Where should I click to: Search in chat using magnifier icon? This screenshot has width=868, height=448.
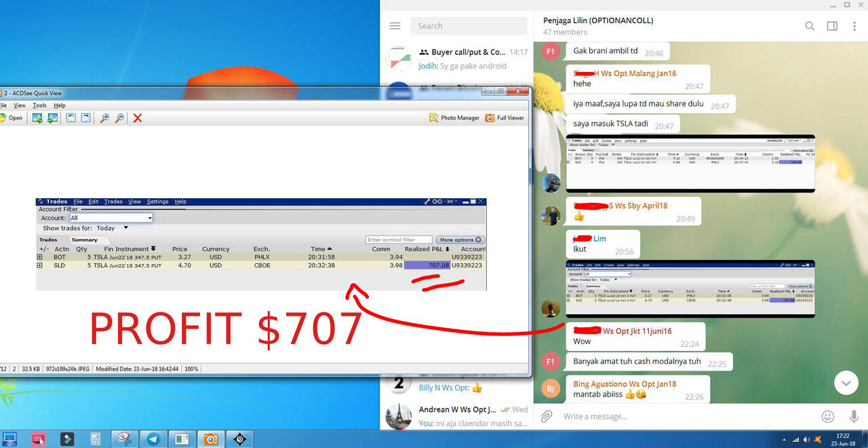[810, 26]
